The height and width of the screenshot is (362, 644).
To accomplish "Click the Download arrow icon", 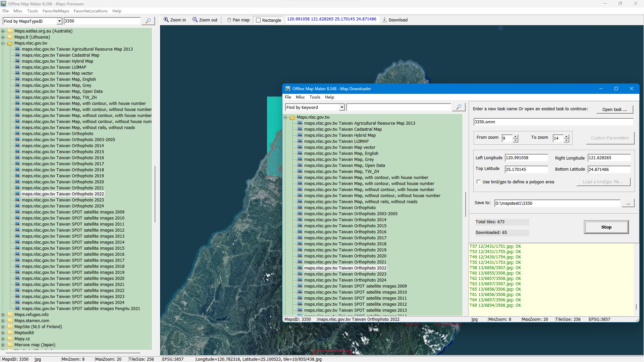I will (x=385, y=20).
